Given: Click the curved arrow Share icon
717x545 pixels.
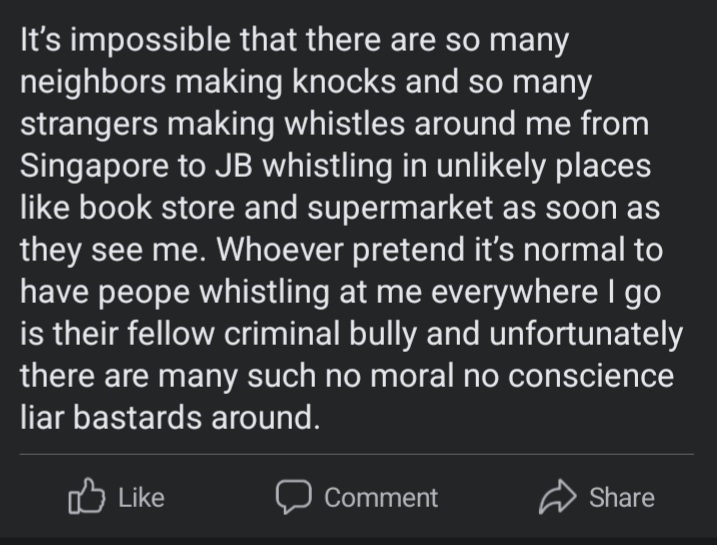Looking at the screenshot, I should [x=557, y=497].
